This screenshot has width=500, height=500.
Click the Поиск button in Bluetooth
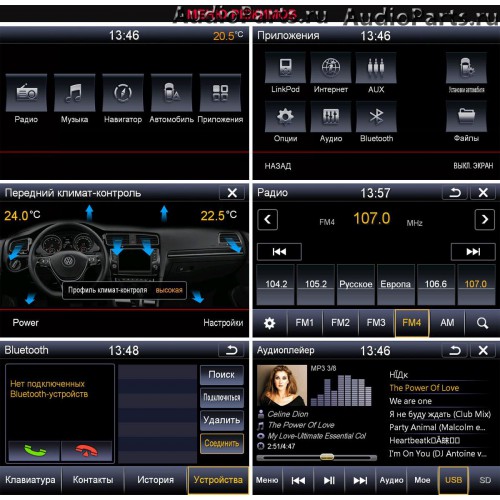tap(222, 375)
